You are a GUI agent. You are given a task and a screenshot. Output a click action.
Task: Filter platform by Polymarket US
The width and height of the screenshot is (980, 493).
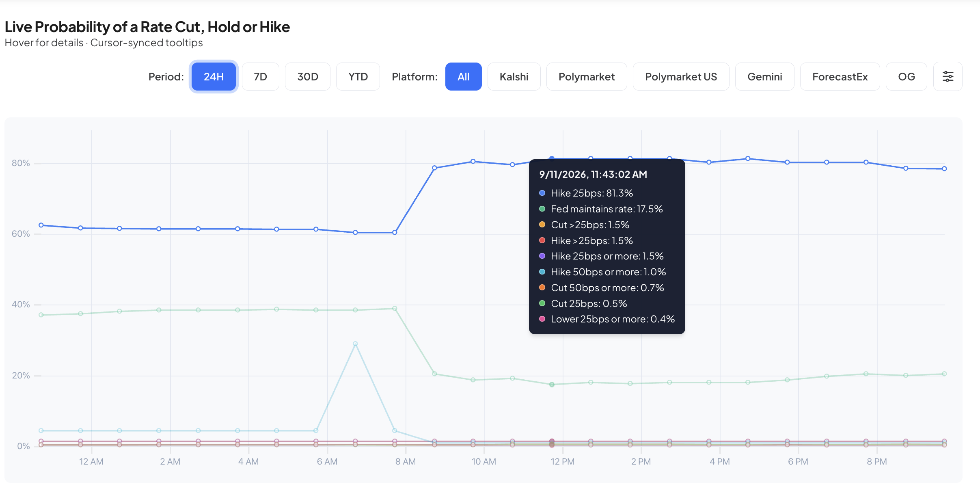click(681, 76)
